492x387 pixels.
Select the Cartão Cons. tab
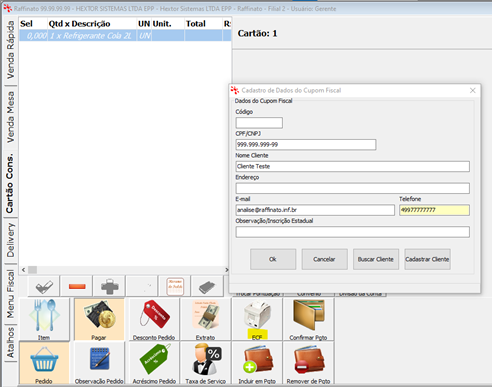10,183
